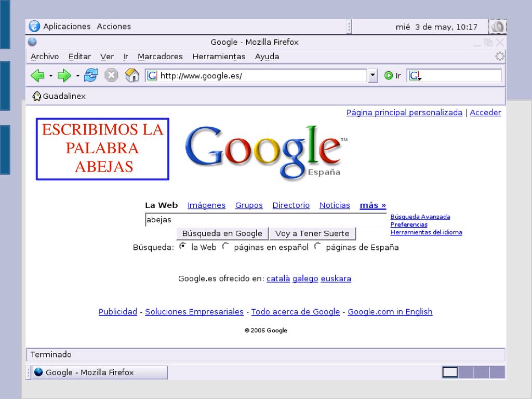Expand the address bar URL dropdown

point(373,76)
